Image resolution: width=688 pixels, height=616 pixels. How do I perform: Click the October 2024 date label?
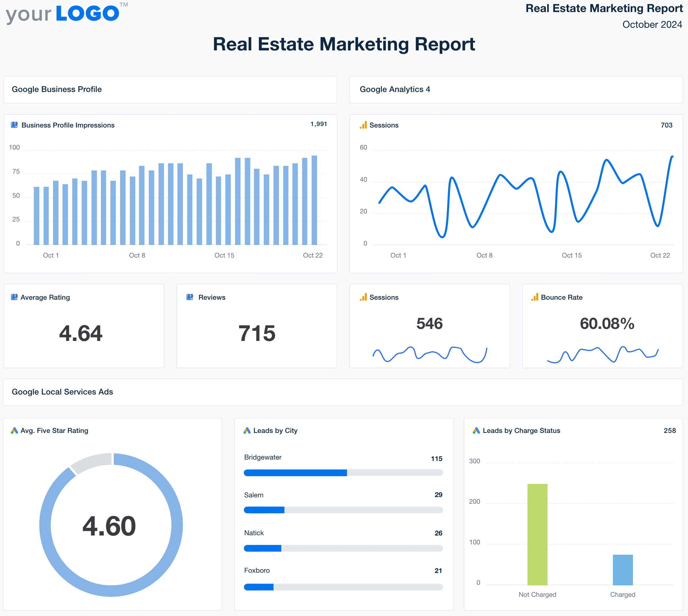652,24
